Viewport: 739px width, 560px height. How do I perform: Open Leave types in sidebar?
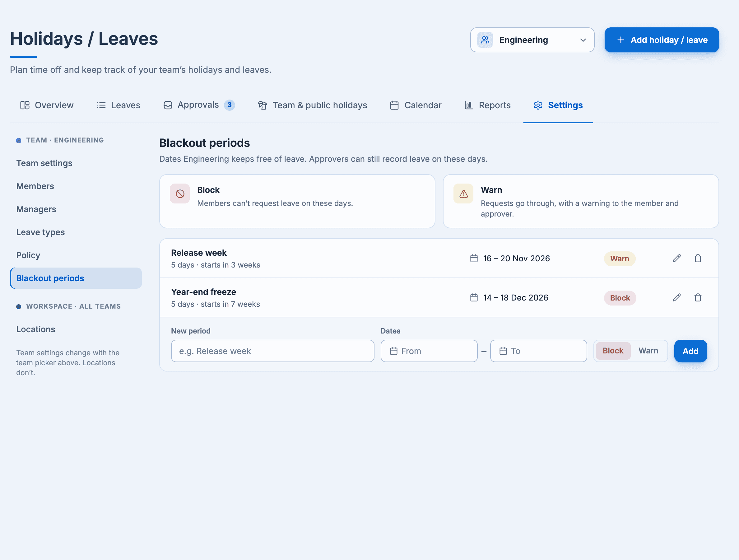[x=76, y=232]
